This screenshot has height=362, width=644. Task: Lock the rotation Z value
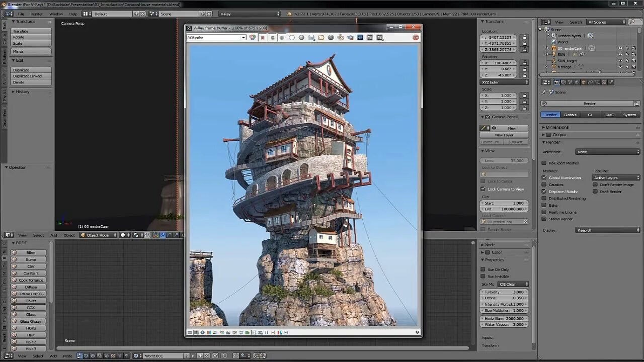click(525, 75)
